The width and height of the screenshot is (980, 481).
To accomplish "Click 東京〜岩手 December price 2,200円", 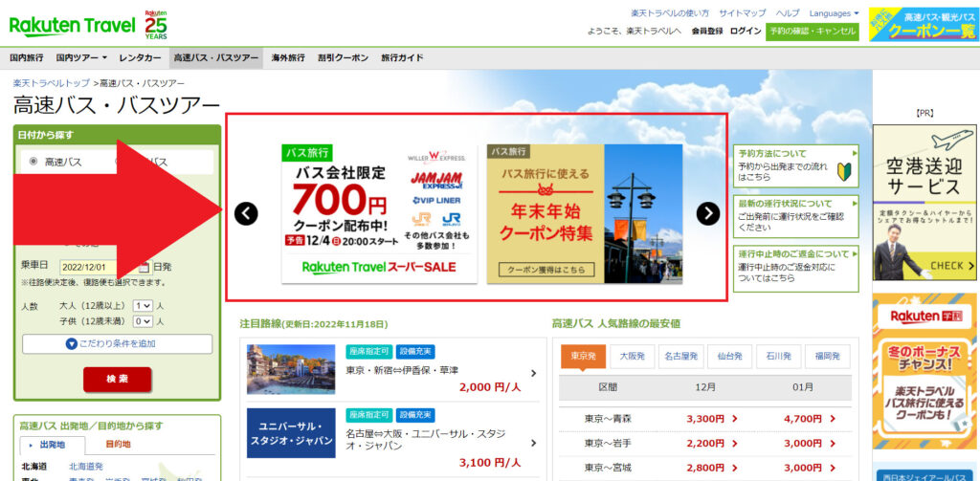I will [712, 443].
